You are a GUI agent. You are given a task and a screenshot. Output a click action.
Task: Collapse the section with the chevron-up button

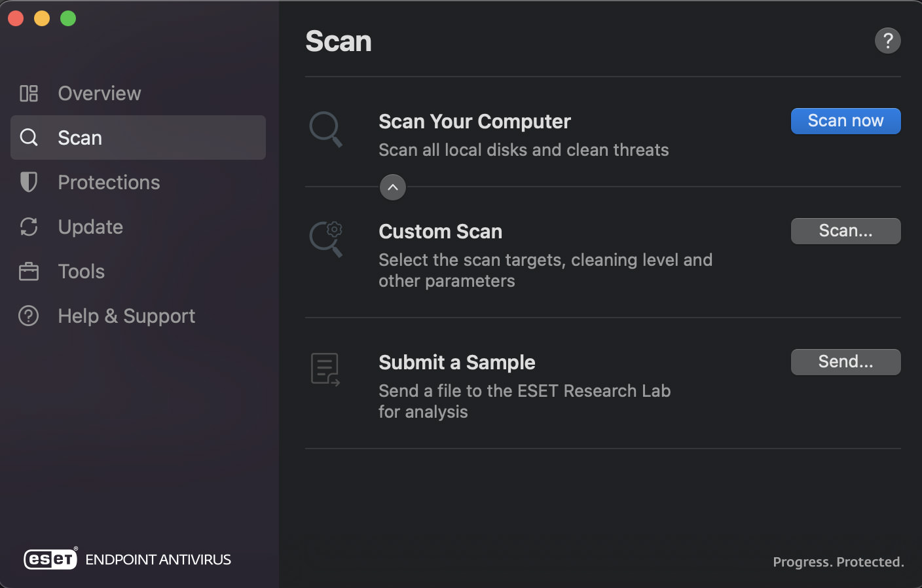coord(393,187)
